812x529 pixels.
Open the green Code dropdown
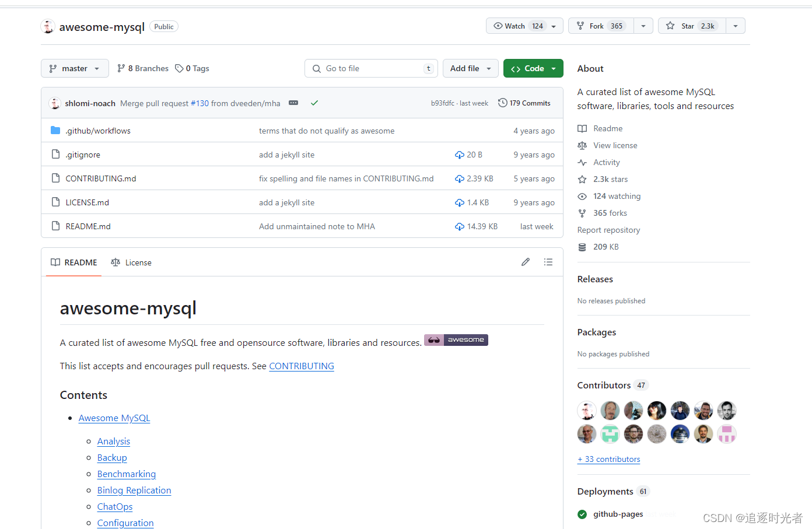533,68
